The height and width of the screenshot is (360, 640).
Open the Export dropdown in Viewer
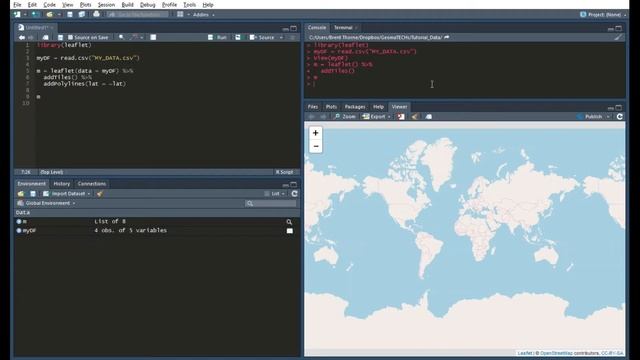[x=377, y=117]
